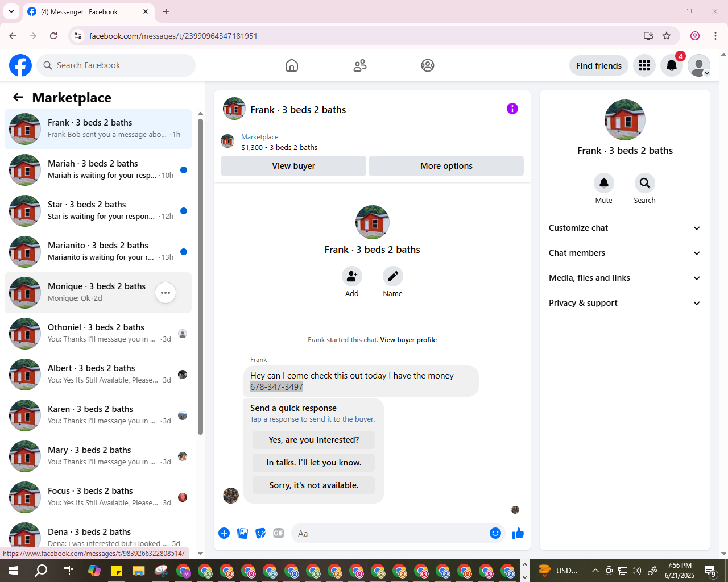Go to the Home feed icon
Viewport: 728px width, 582px height.
coord(292,65)
